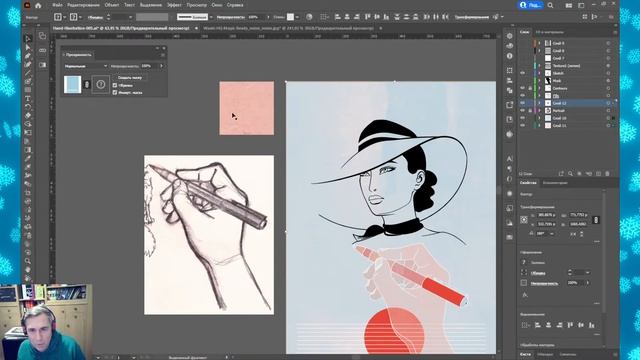
Task: Select the Pen tool
Action: [28, 56]
